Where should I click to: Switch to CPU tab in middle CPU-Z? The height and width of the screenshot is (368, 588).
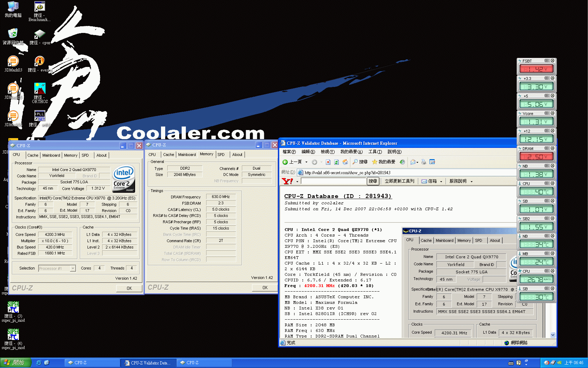152,155
